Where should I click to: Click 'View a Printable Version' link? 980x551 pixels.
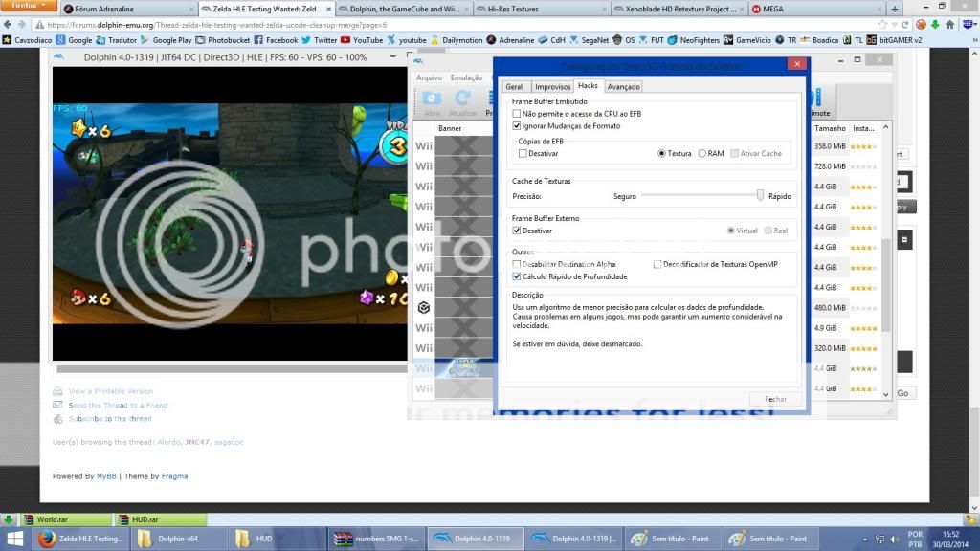pyautogui.click(x=110, y=391)
